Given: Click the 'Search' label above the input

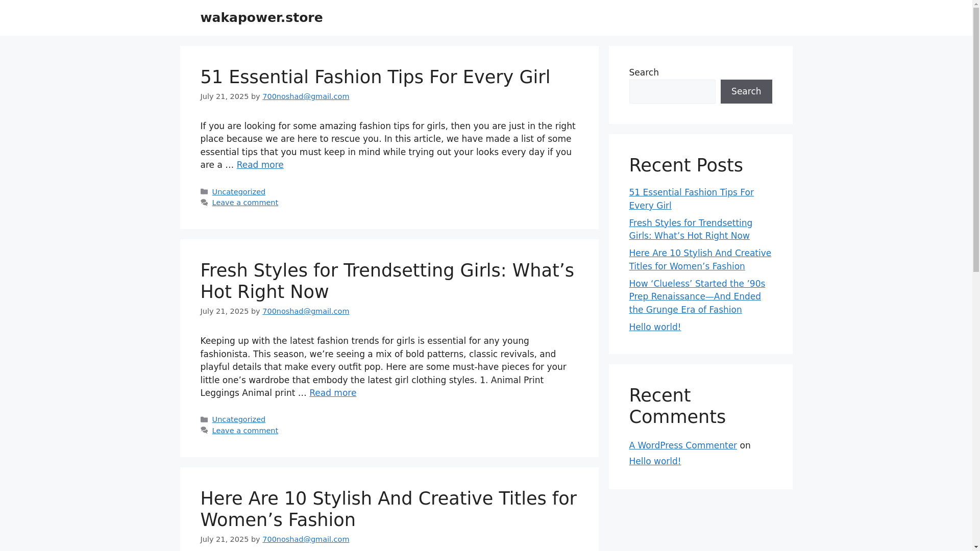Looking at the screenshot, I should (x=644, y=72).
